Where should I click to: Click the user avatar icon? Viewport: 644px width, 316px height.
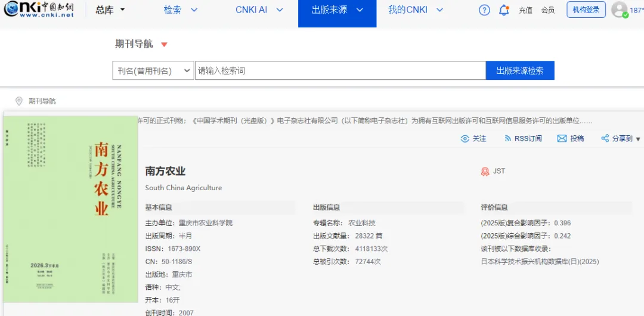(620, 10)
